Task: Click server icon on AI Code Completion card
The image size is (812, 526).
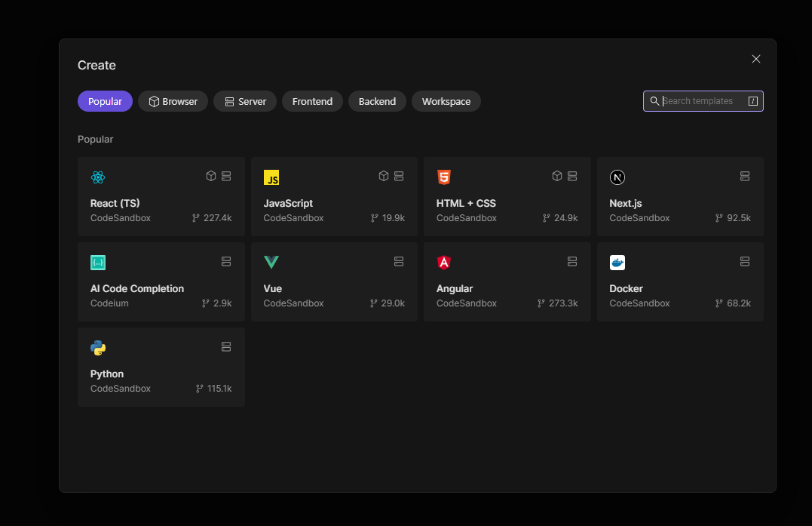Action: [226, 262]
